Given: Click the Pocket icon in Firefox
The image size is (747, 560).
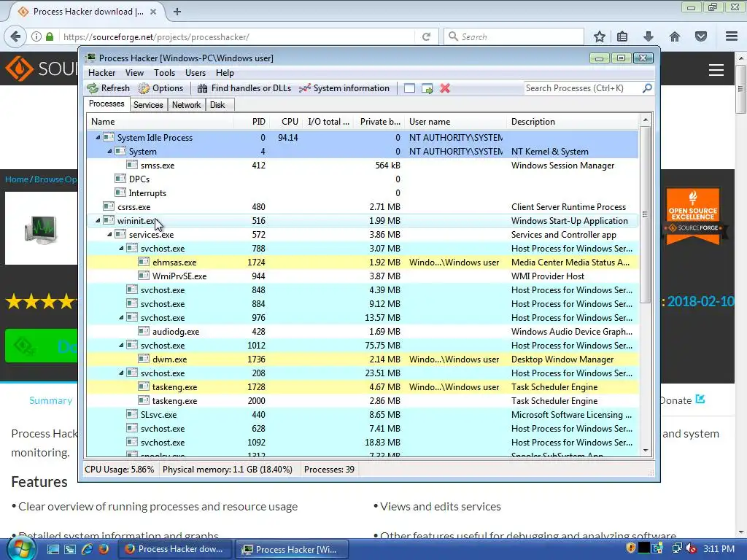Looking at the screenshot, I should click(x=701, y=36).
